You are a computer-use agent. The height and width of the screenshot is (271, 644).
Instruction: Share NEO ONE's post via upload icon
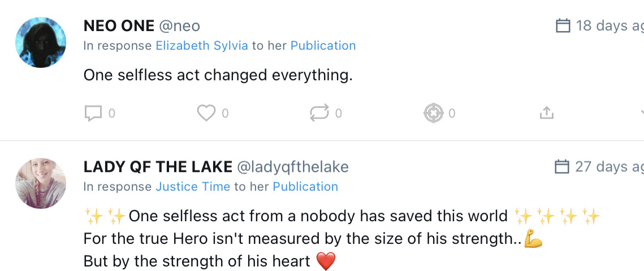click(x=546, y=113)
